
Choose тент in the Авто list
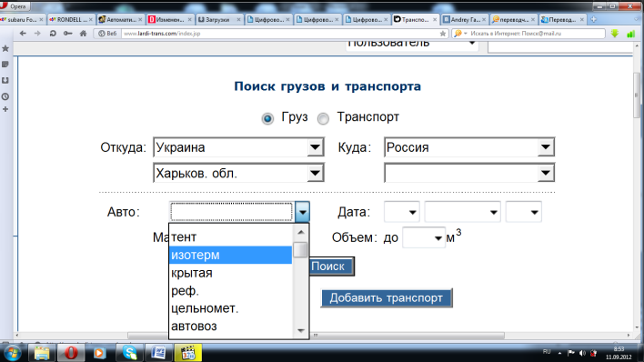coord(231,237)
